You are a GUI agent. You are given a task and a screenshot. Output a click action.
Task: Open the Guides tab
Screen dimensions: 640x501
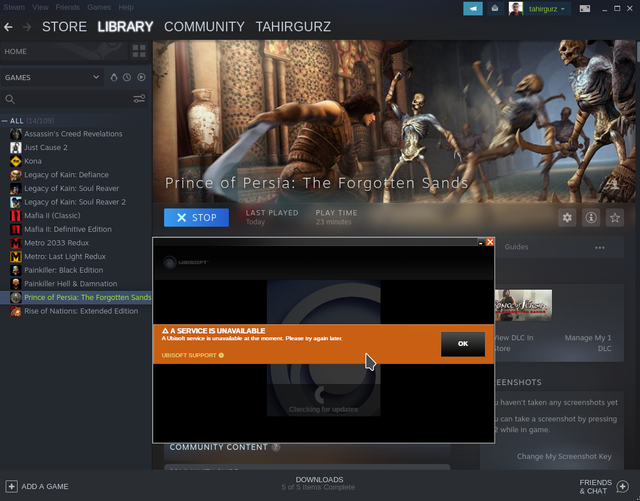click(x=516, y=247)
